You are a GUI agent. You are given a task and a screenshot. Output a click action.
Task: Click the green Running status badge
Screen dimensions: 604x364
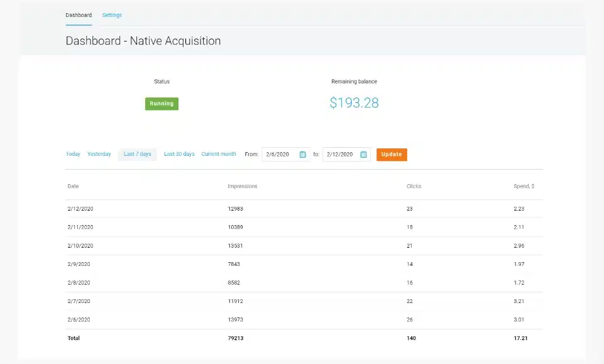pyautogui.click(x=162, y=104)
